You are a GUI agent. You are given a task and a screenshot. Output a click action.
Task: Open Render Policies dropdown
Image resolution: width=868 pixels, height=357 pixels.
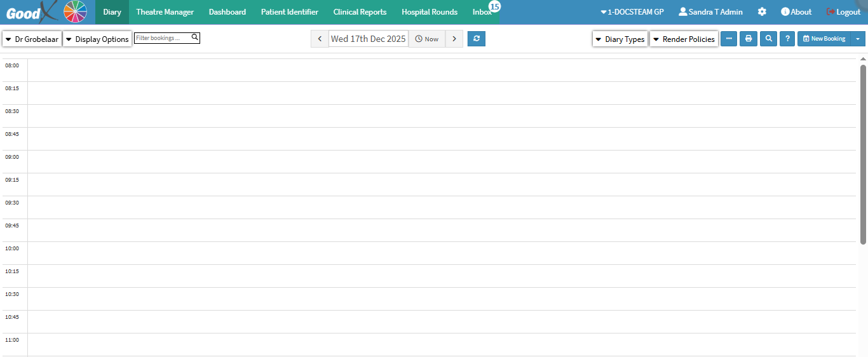click(x=684, y=39)
